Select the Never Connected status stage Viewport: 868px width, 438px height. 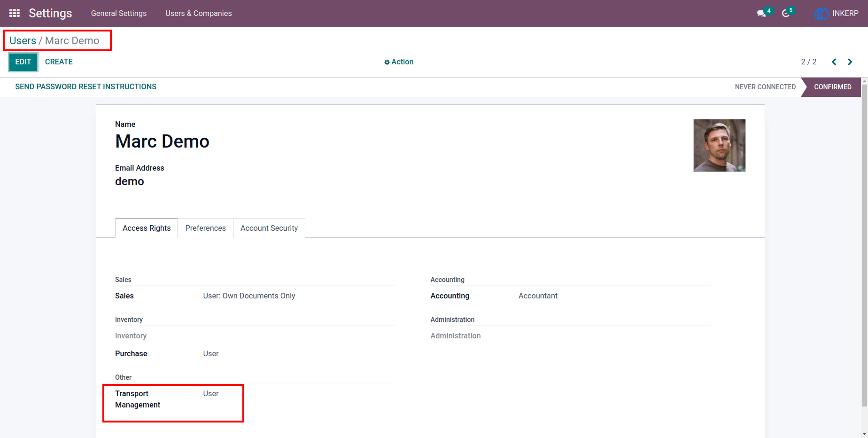pyautogui.click(x=765, y=87)
